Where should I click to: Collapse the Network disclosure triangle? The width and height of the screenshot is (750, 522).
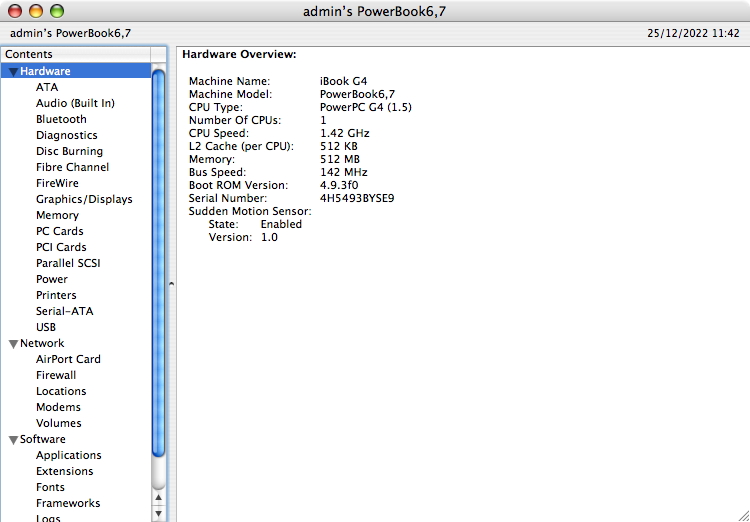click(x=13, y=344)
